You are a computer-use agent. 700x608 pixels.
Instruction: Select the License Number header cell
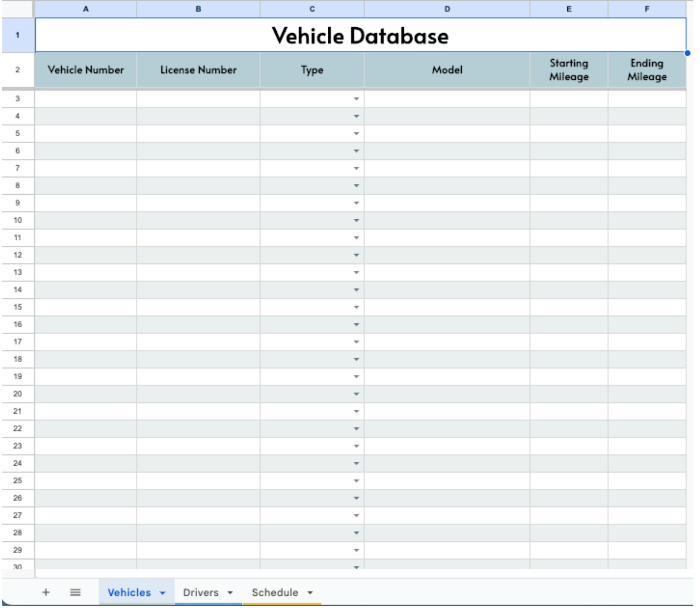[x=198, y=70]
